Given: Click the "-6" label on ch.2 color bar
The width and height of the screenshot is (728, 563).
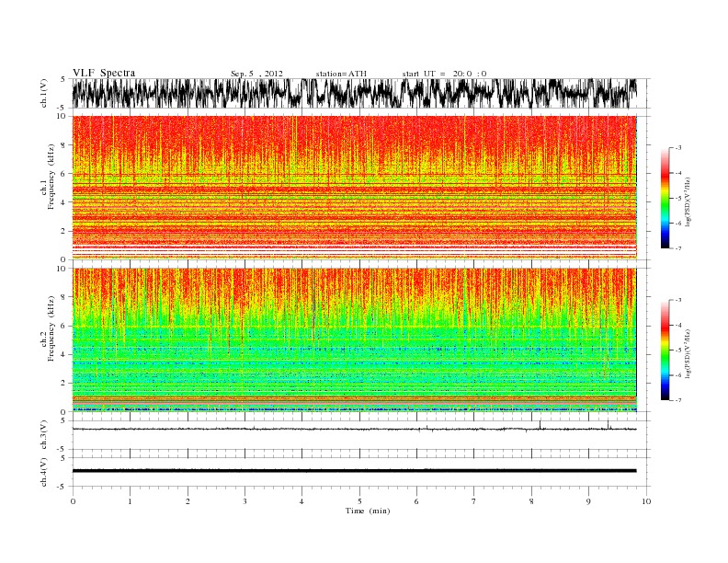Looking at the screenshot, I should (678, 375).
